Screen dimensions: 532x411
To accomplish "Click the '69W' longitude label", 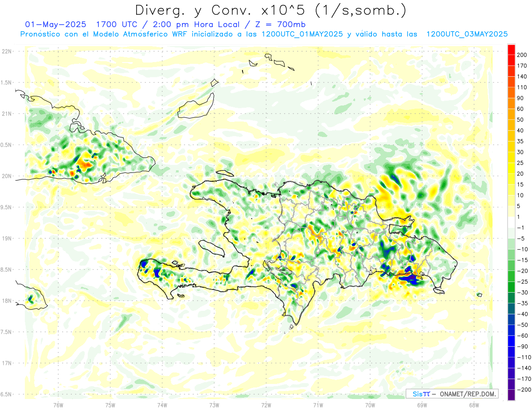I will (x=422, y=405).
